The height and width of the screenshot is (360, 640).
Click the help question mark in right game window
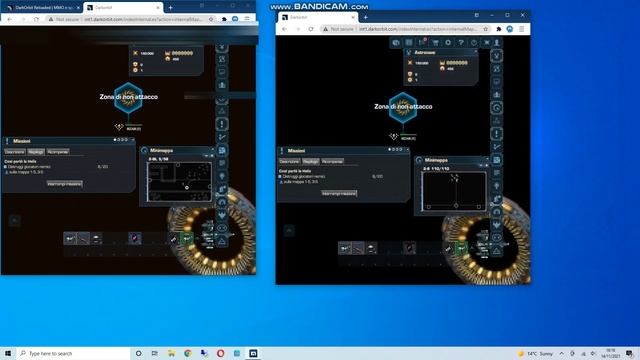461,42
